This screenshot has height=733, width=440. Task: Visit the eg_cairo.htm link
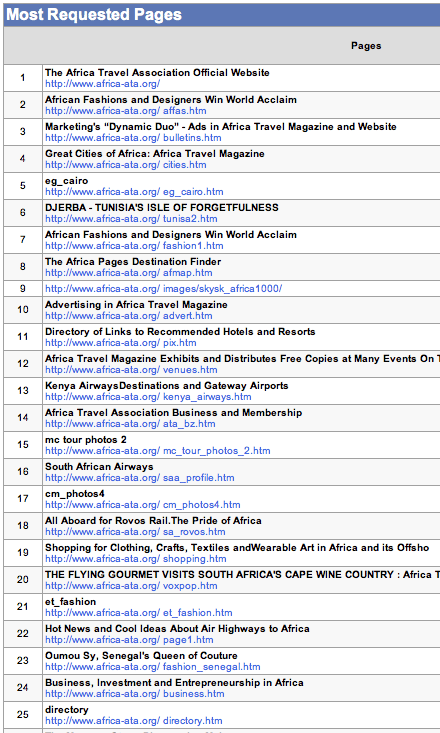click(134, 192)
